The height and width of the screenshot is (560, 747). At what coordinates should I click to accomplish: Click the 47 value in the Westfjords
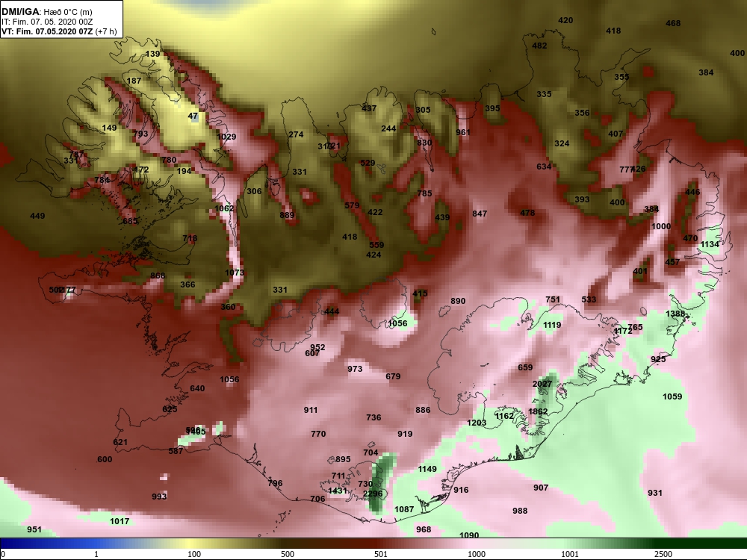coord(193,116)
